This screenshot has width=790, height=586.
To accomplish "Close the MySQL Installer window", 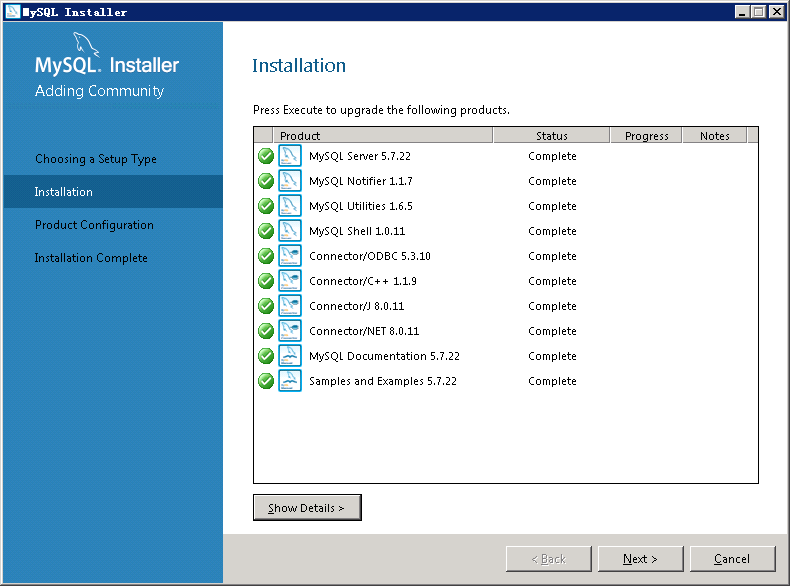I will [x=776, y=12].
